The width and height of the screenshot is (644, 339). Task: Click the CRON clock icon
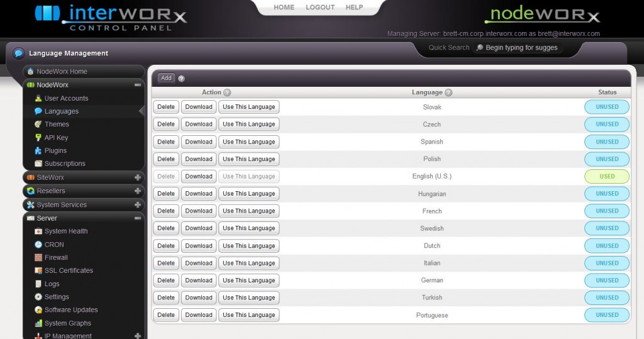(38, 245)
